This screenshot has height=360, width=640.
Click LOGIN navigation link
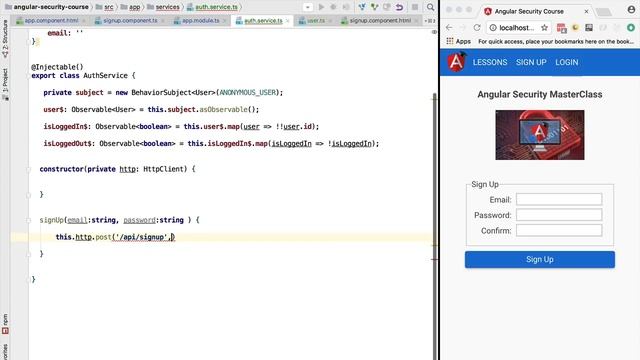[x=567, y=62]
